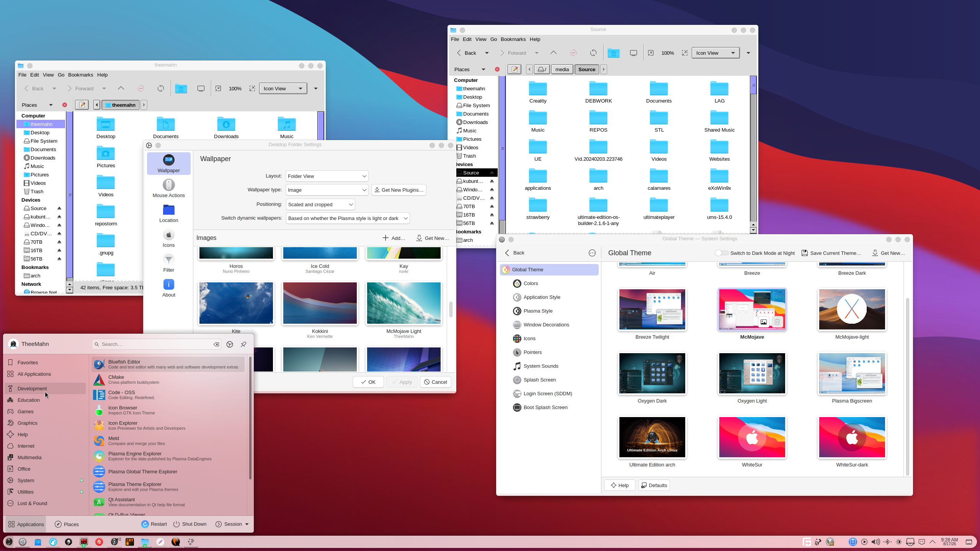This screenshot has width=980, height=551.
Task: Launch FileZilla from the taskbar
Action: click(99, 541)
